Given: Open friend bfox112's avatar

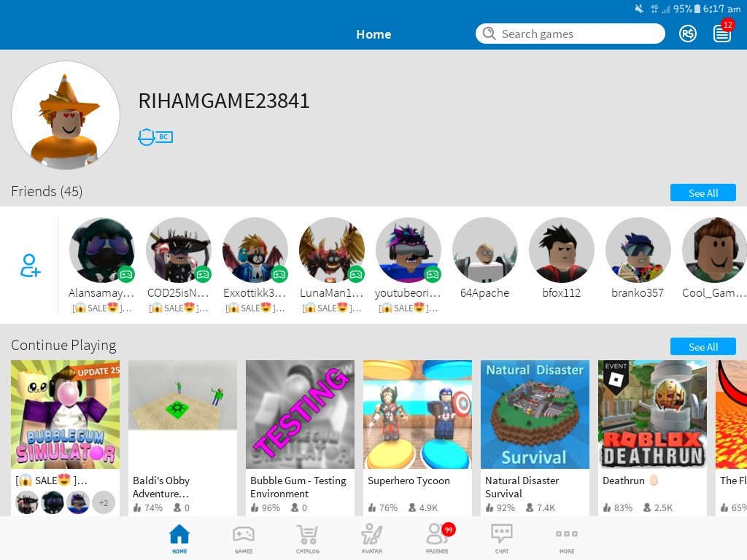Looking at the screenshot, I should point(562,251).
